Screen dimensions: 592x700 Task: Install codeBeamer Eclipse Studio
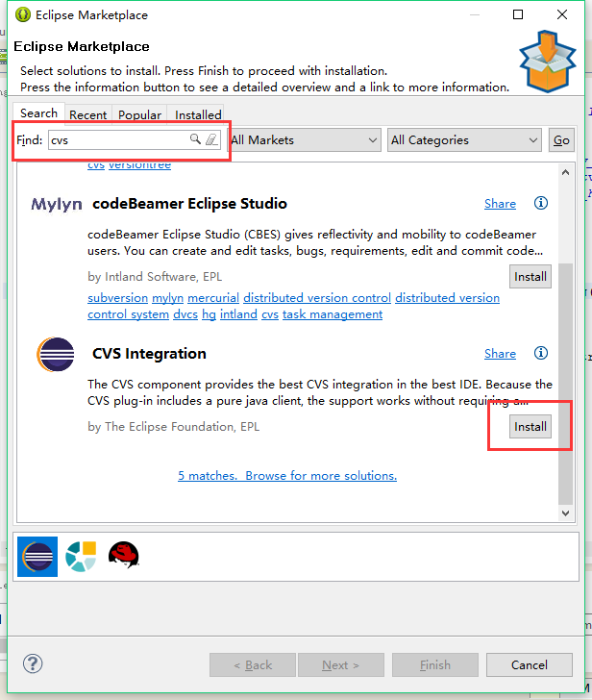click(530, 277)
